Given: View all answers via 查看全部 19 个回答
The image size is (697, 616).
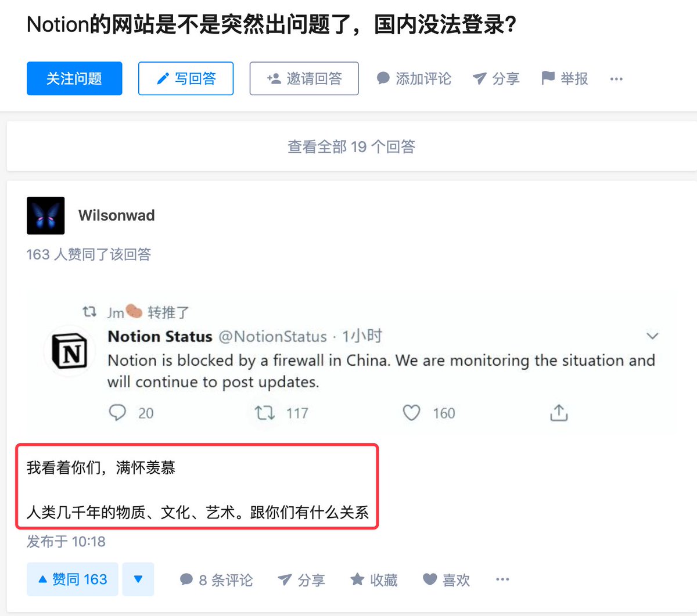Looking at the screenshot, I should pyautogui.click(x=352, y=146).
